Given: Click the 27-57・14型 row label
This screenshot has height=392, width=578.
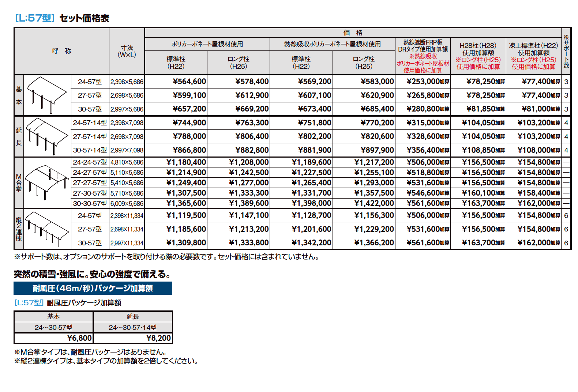Looking at the screenshot, I should 90,136.
